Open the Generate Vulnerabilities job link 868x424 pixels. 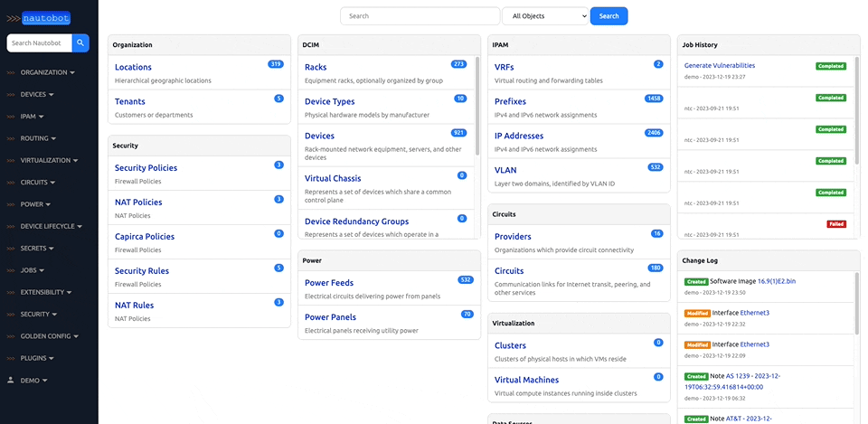[x=720, y=65]
